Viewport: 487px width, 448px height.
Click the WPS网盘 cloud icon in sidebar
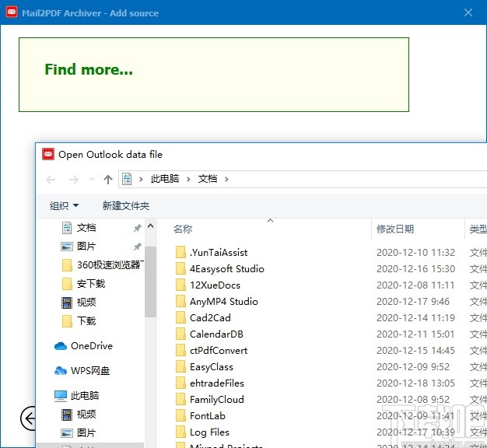[60, 371]
